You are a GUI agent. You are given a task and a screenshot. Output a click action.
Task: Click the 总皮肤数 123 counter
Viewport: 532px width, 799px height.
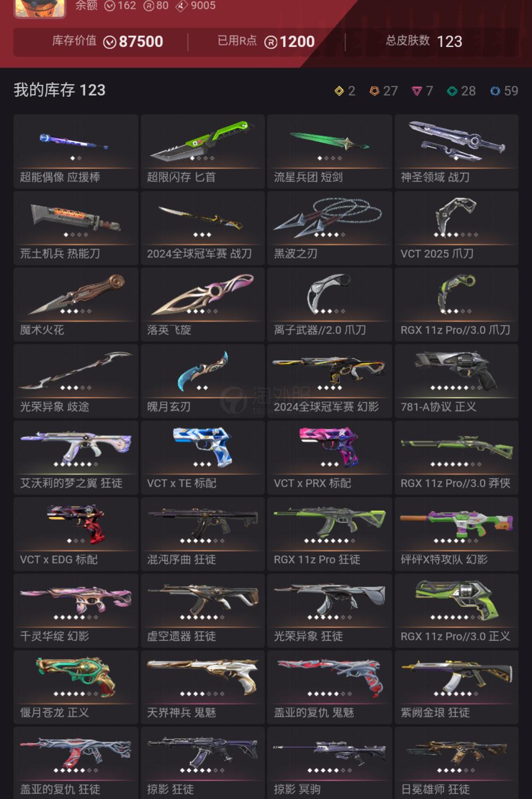[424, 42]
